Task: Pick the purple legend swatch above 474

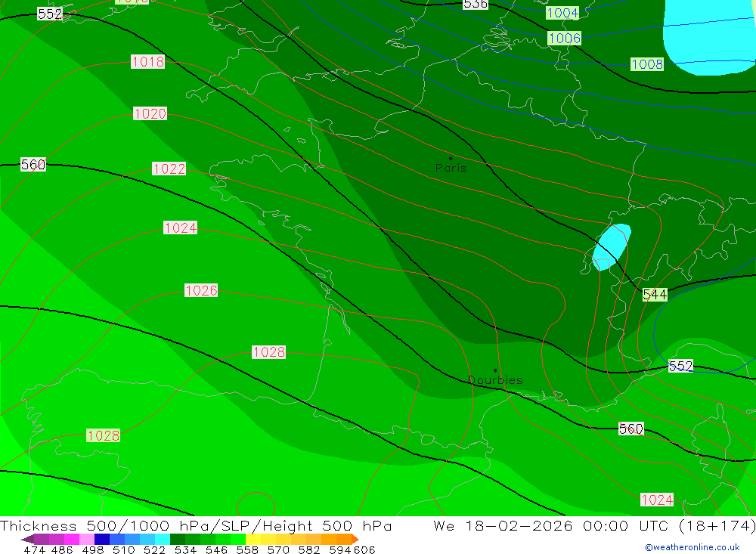Action: pyautogui.click(x=41, y=539)
